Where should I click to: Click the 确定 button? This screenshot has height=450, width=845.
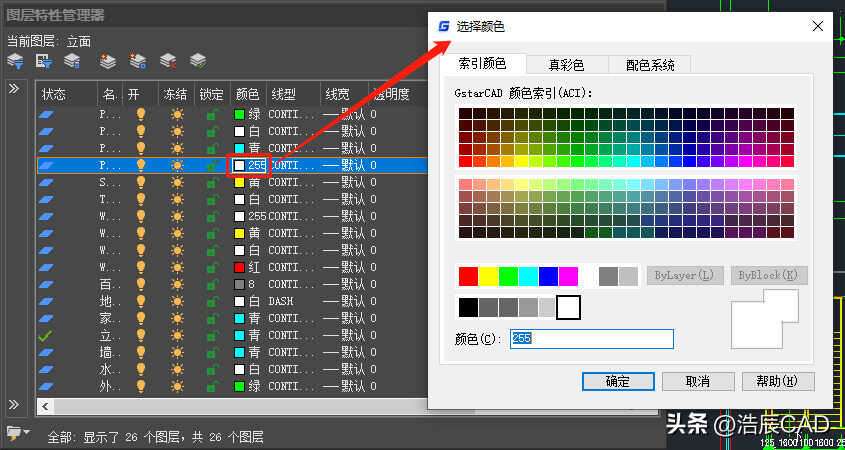tap(617, 381)
